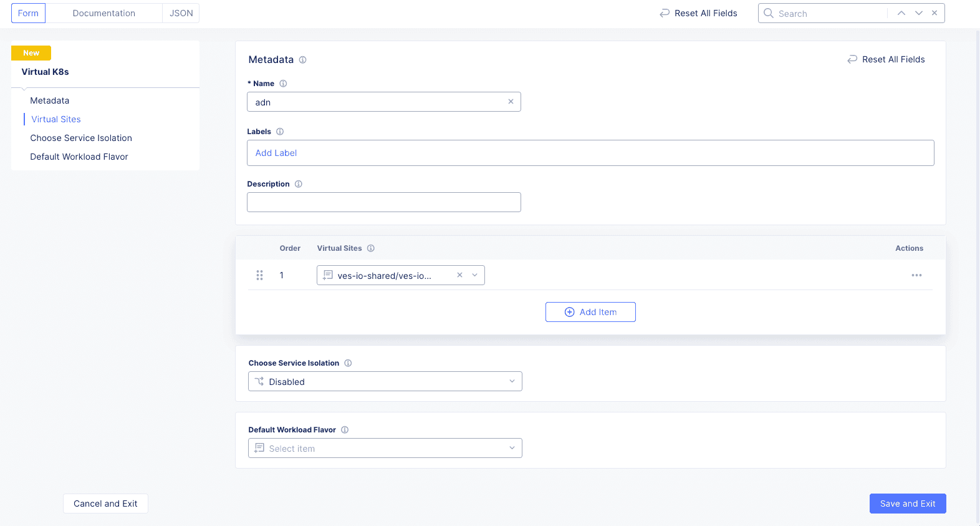Screen dimensions: 980x526
Task: Click the order number 1 cell
Action: (x=282, y=275)
